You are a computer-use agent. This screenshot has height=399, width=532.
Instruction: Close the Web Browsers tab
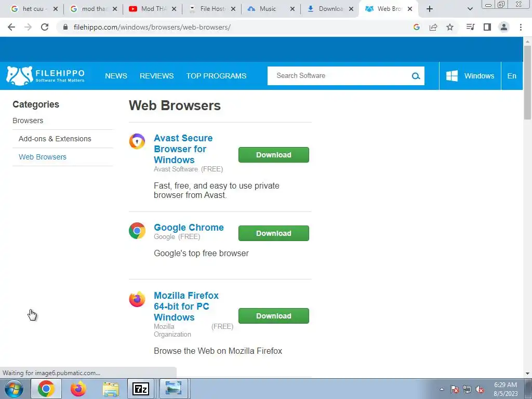click(x=410, y=9)
